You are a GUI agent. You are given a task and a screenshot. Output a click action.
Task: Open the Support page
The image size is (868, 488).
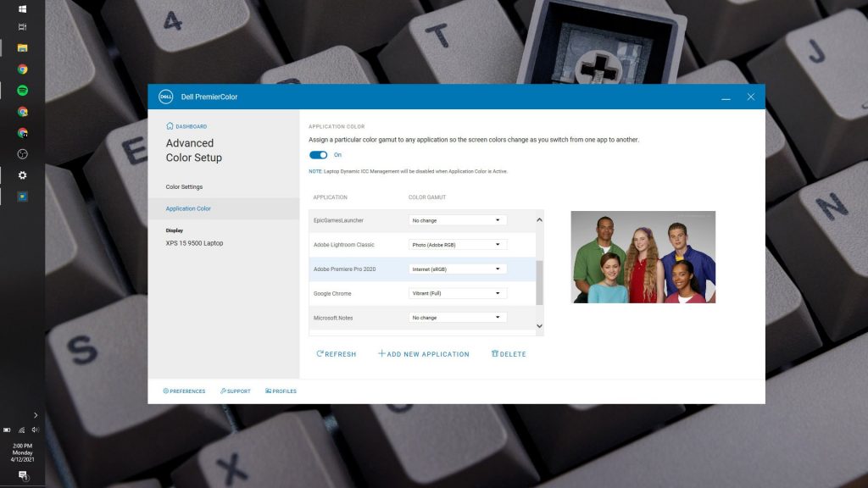click(236, 391)
